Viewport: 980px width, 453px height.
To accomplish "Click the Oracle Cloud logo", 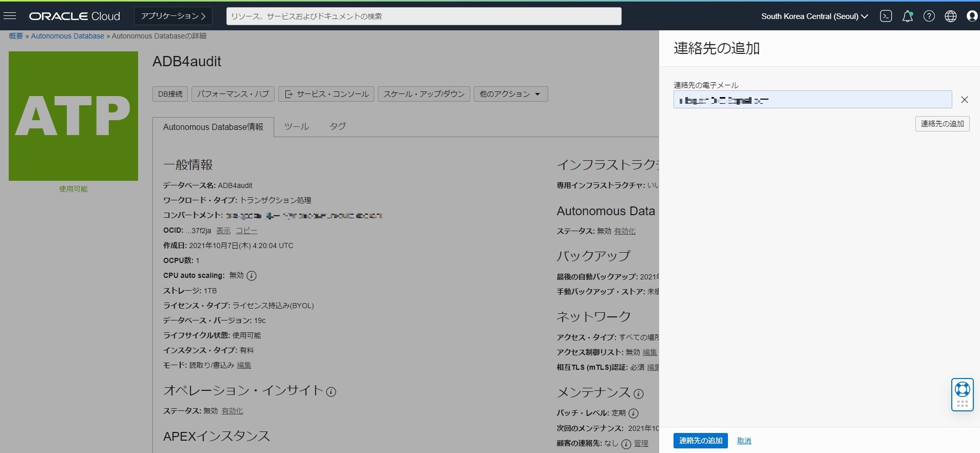I will click(74, 16).
